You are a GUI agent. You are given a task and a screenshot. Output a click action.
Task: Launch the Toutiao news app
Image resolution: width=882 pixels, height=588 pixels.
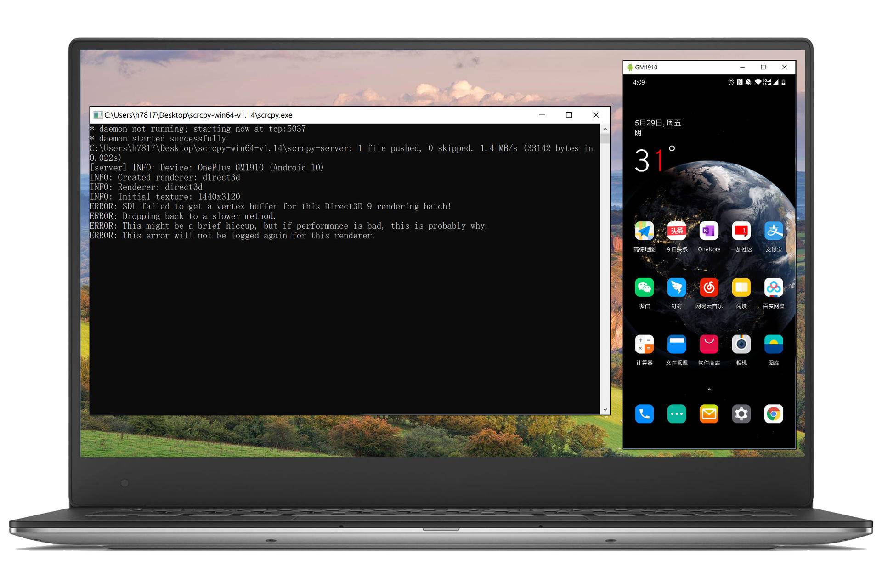point(677,231)
